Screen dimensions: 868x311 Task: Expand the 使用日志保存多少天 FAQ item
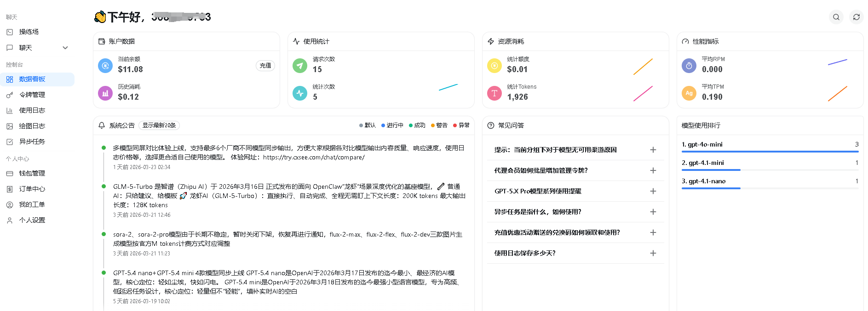tap(653, 253)
